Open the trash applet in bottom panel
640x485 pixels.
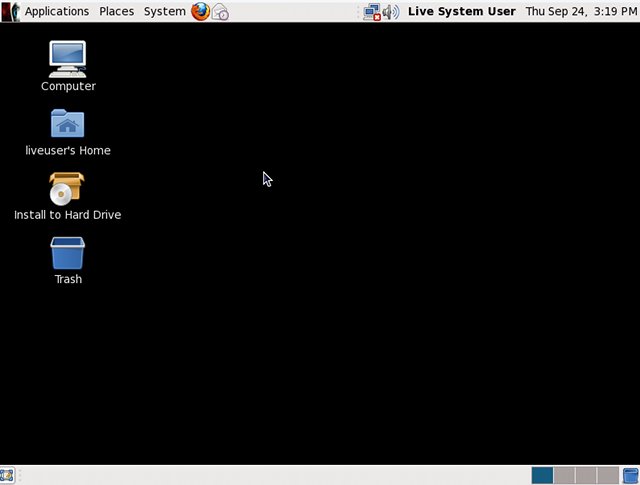point(631,476)
